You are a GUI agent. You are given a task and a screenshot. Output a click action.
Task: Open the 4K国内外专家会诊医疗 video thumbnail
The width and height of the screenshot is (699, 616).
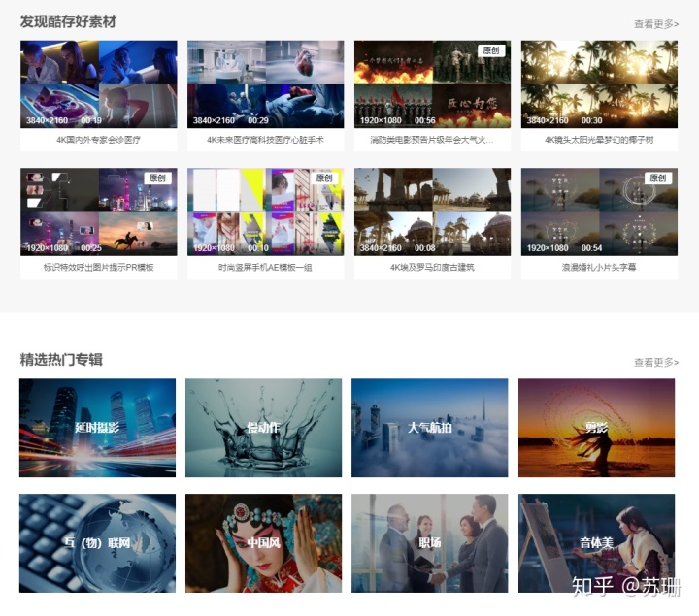(98, 84)
